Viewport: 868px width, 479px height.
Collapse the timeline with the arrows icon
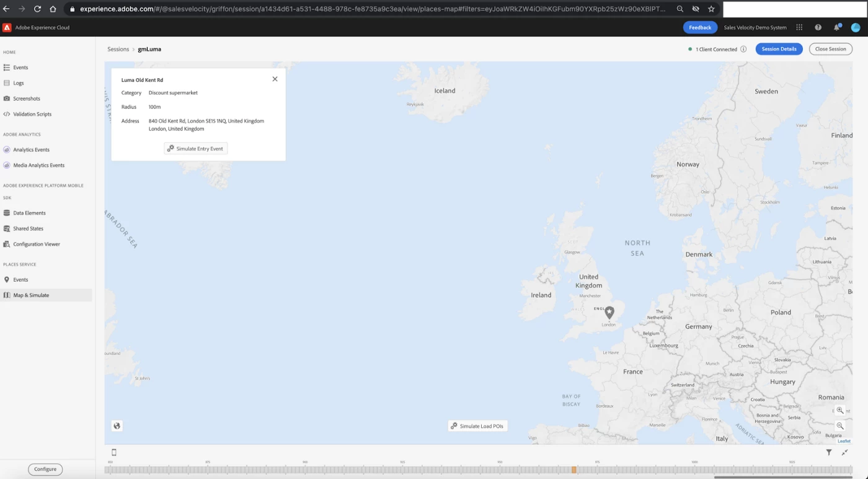tap(844, 452)
